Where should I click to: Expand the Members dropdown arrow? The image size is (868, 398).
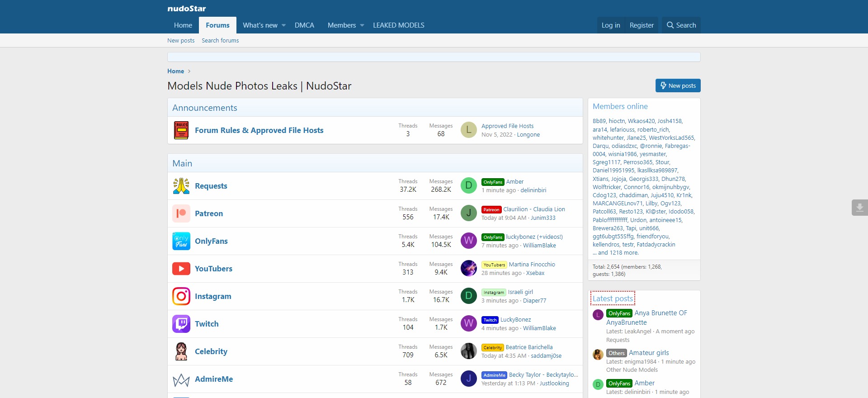point(362,25)
